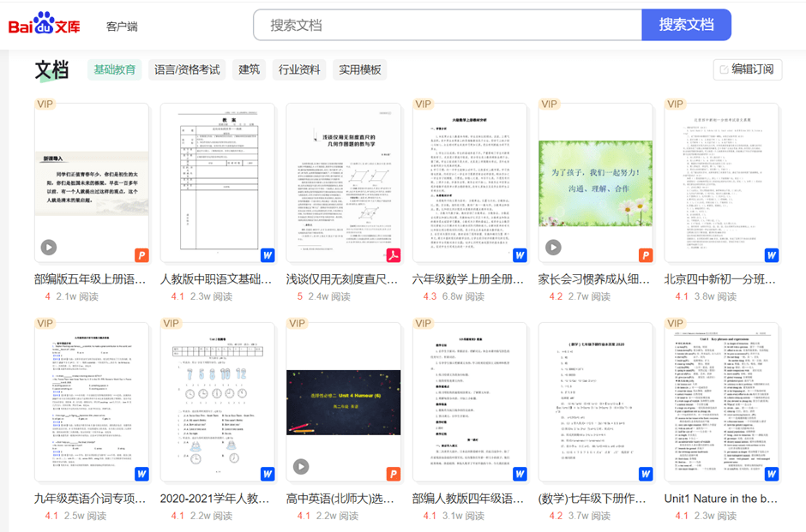This screenshot has width=806, height=532.
Task: Click the Baidu Wenku logo
Action: coord(45,24)
